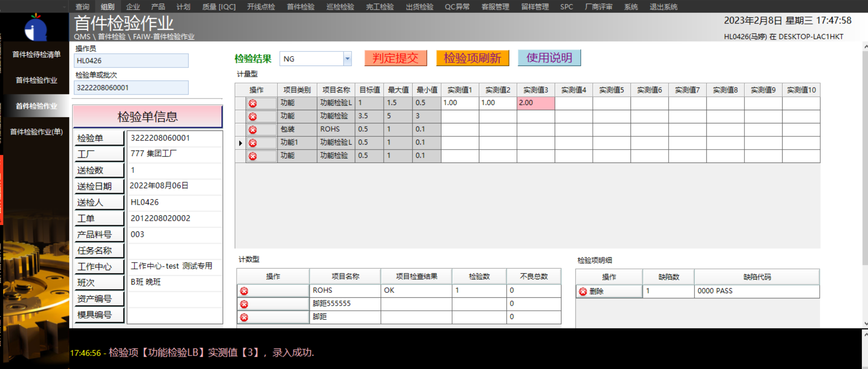Click the 实测值10 column header

coord(801,90)
